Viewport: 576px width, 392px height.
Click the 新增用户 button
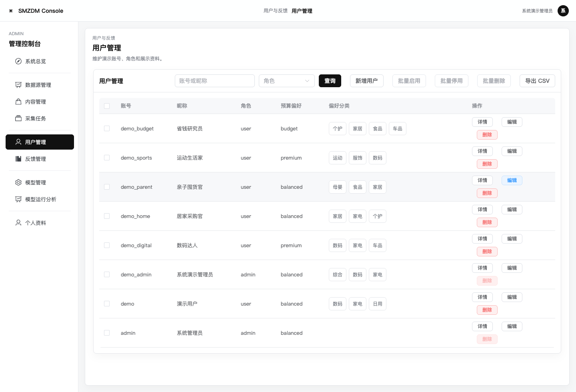pyautogui.click(x=367, y=81)
